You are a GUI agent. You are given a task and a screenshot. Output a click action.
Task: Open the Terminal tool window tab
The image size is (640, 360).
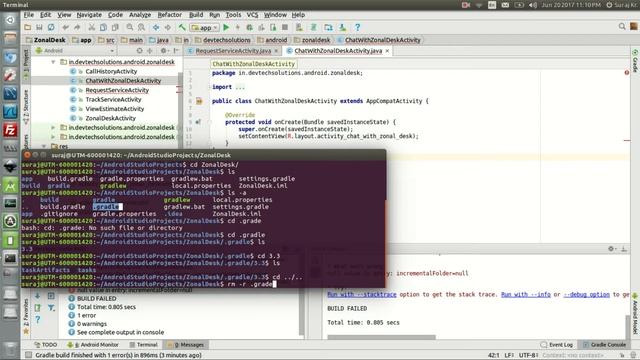click(x=143, y=344)
